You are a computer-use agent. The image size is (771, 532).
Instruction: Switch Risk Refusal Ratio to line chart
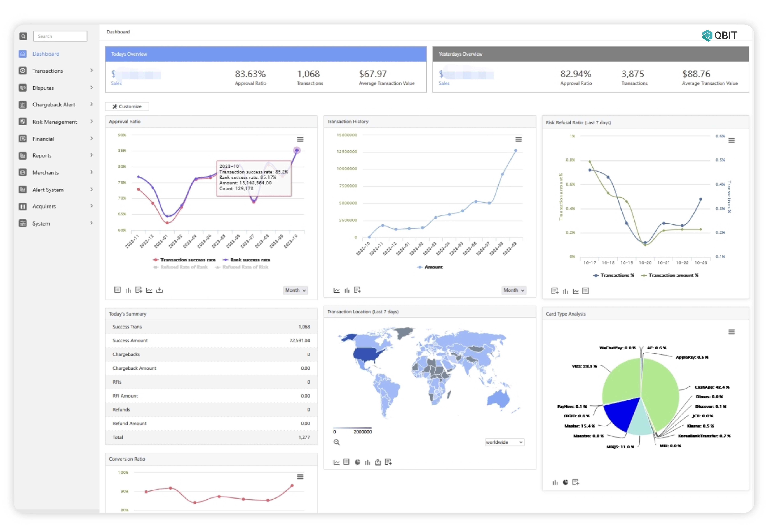pyautogui.click(x=576, y=292)
